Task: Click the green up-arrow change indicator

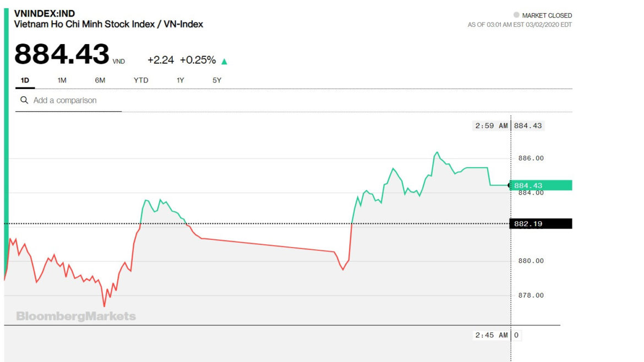Action: click(x=224, y=61)
